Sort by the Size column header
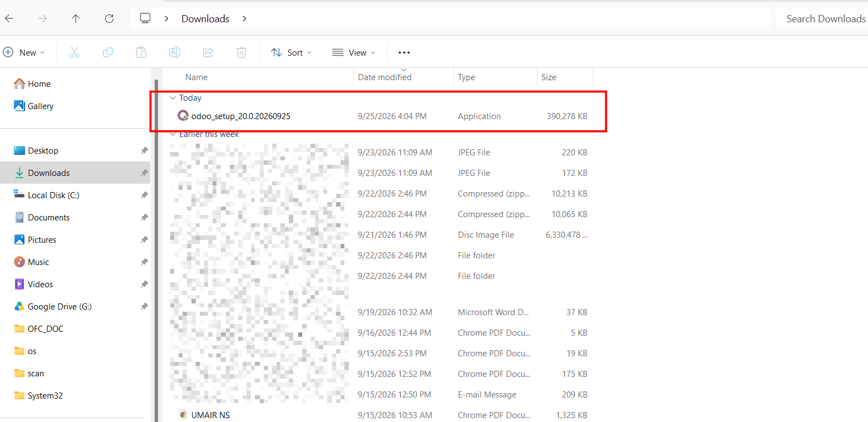 (x=565, y=77)
